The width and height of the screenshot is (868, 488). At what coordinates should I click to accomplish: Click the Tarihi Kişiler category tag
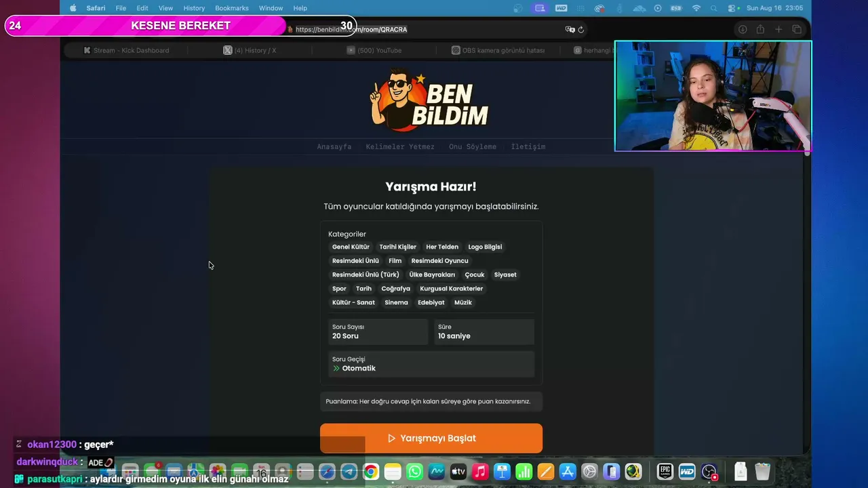point(398,247)
